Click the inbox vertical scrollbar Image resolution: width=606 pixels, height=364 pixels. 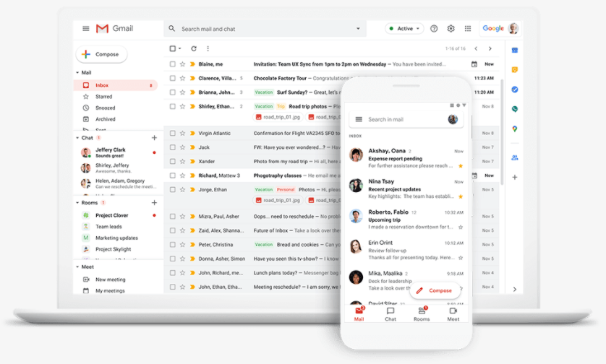click(x=502, y=132)
